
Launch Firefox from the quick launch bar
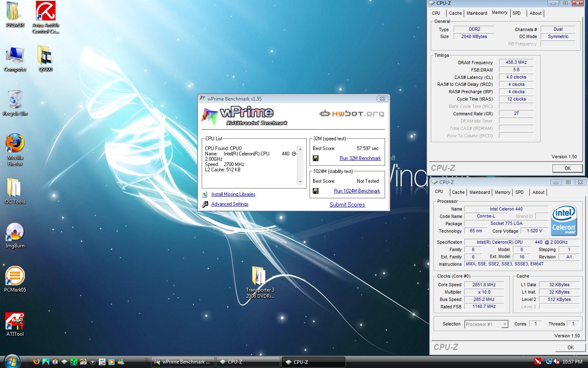(x=36, y=361)
